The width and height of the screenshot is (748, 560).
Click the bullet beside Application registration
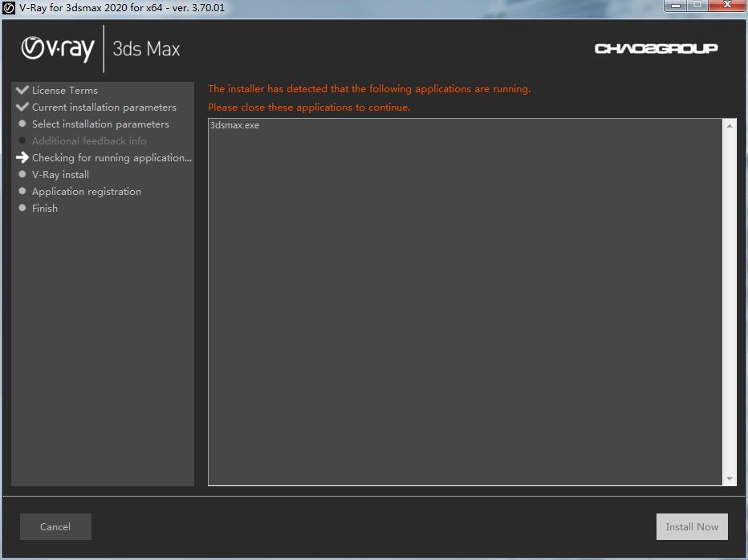[x=22, y=191]
